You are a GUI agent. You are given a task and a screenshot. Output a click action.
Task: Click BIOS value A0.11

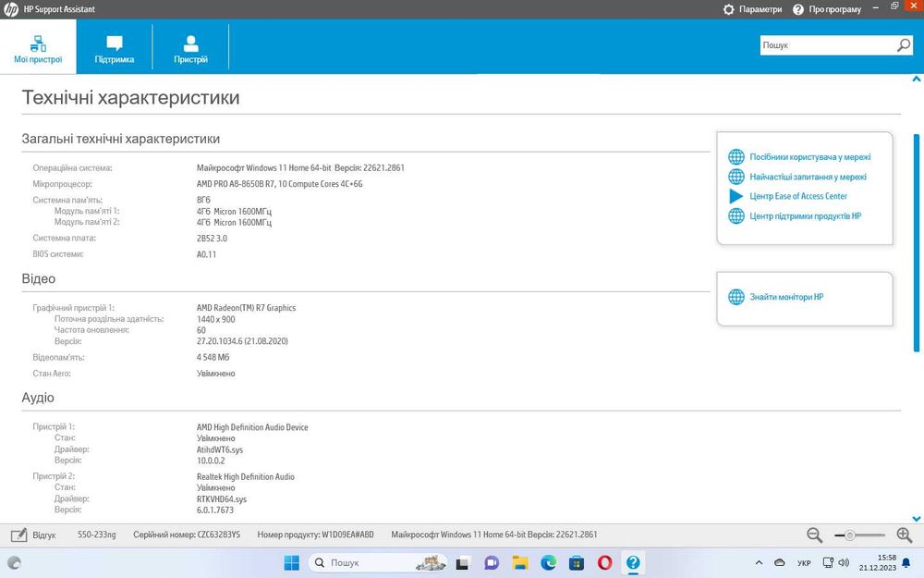click(x=206, y=255)
